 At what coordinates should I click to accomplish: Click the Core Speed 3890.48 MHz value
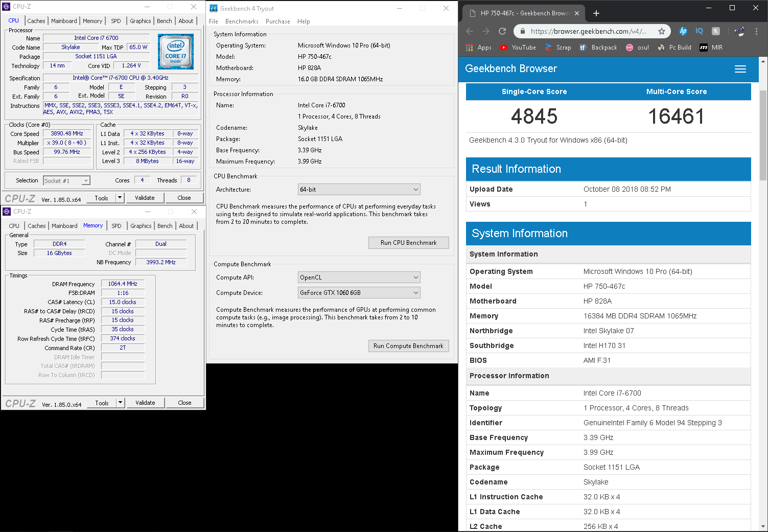point(67,133)
